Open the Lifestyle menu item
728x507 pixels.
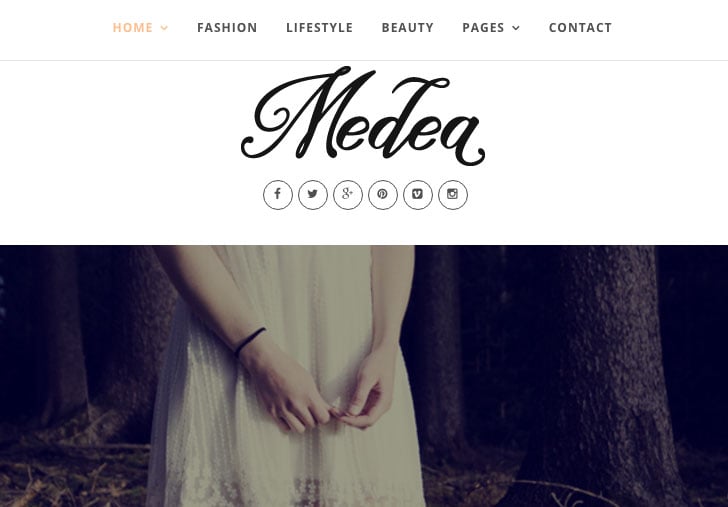(x=319, y=28)
